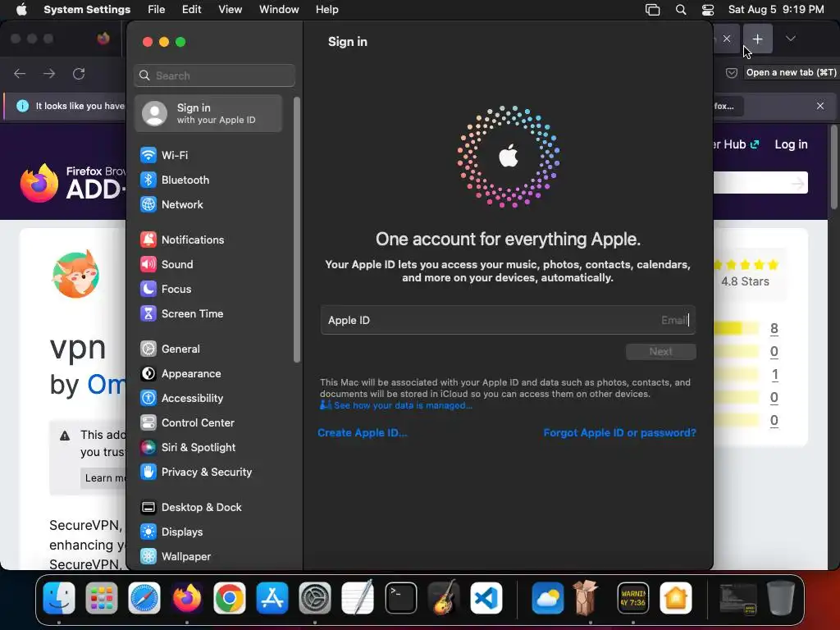Open Visual Studio Code from the Dock

click(486, 598)
